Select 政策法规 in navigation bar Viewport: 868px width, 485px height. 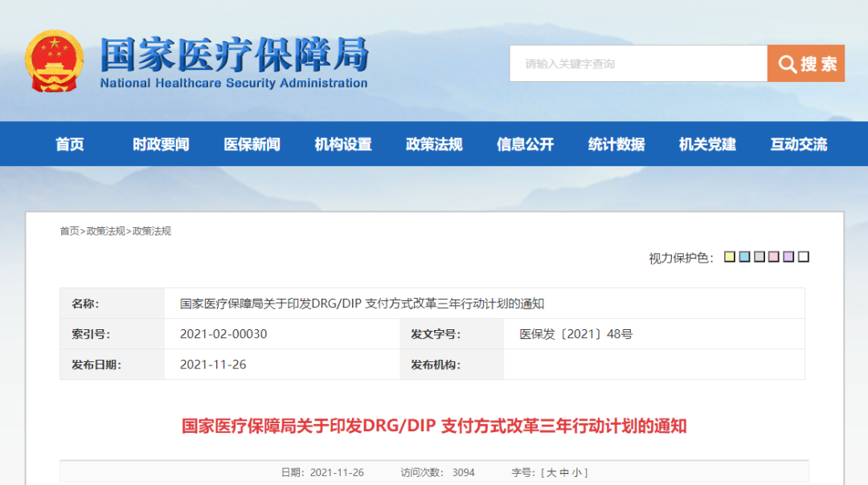coord(434,145)
